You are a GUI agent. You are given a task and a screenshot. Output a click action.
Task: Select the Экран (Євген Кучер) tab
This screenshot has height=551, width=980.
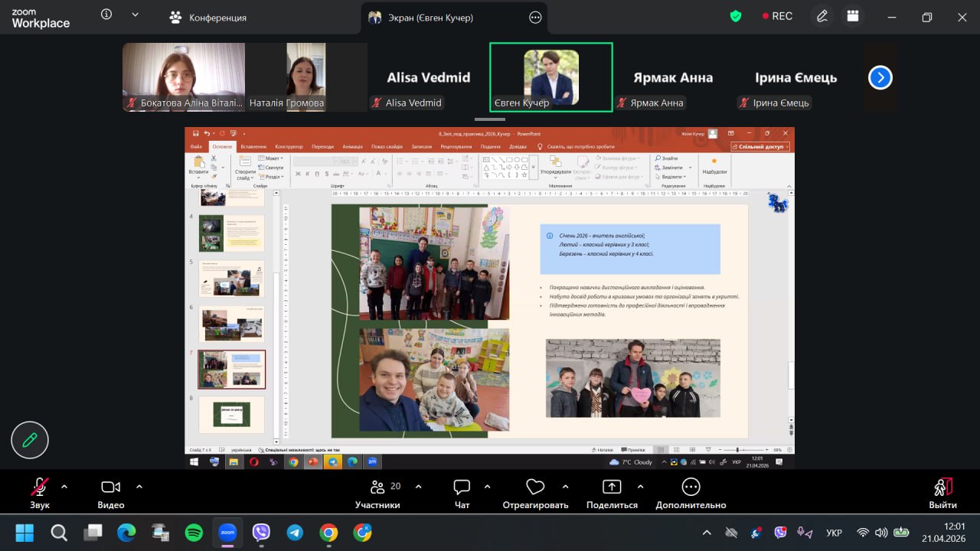pos(454,17)
